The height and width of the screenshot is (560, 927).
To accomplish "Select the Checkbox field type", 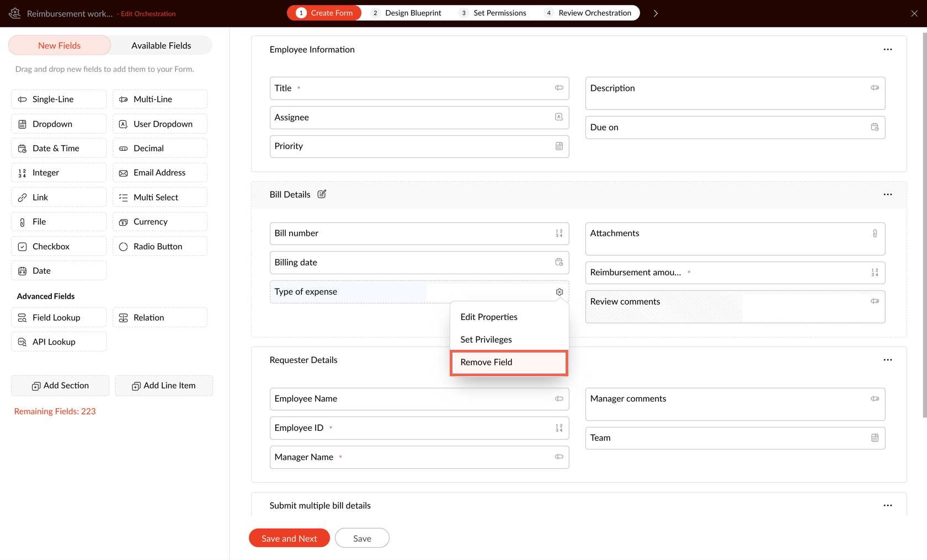I will tap(58, 247).
